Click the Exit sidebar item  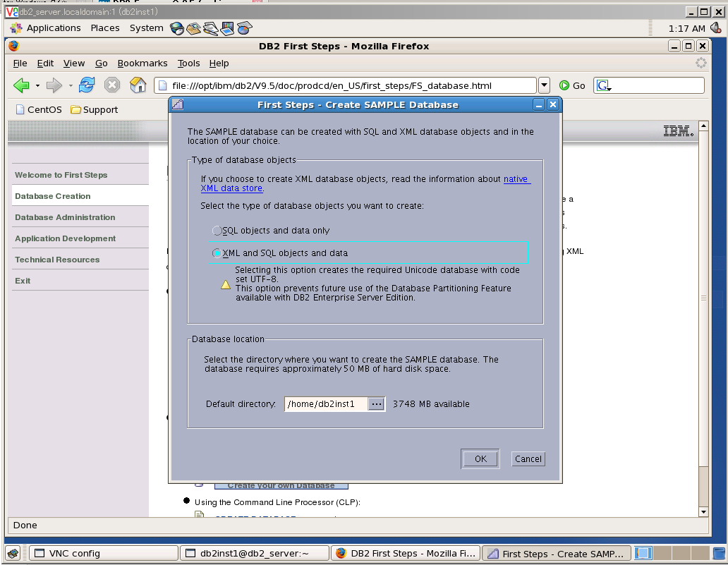(23, 281)
